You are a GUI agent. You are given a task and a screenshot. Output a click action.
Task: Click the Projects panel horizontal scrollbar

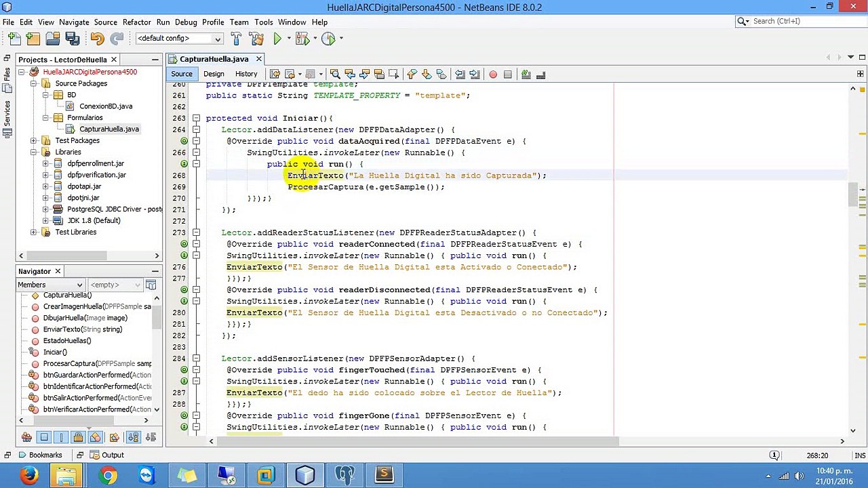tap(66, 256)
